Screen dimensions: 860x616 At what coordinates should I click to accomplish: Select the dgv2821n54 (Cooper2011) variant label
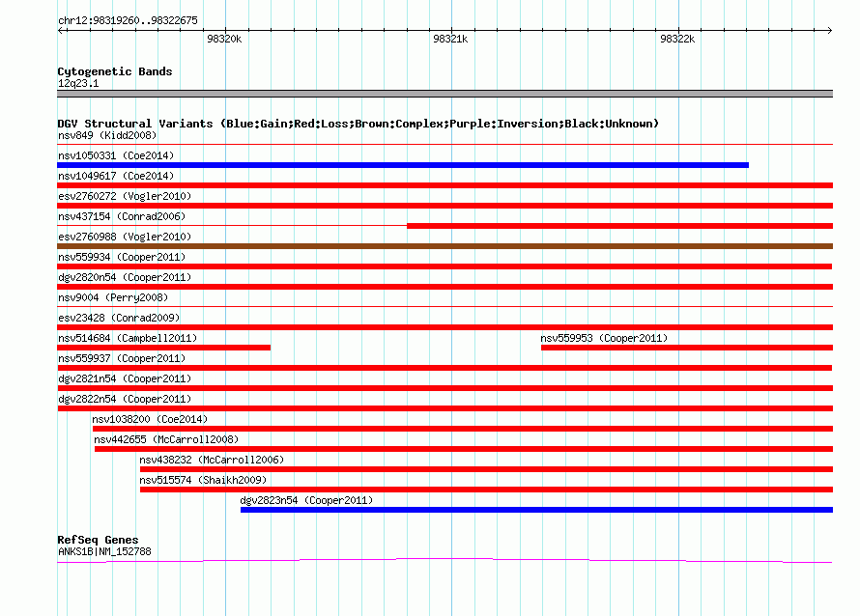[125, 378]
